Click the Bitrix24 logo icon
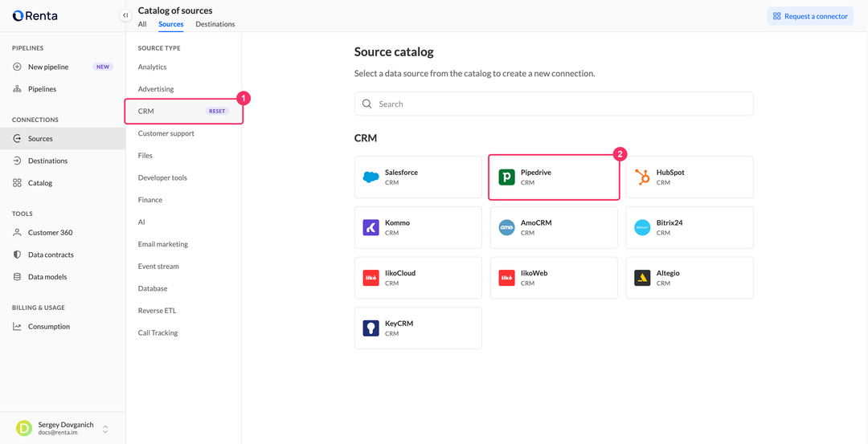 click(642, 227)
